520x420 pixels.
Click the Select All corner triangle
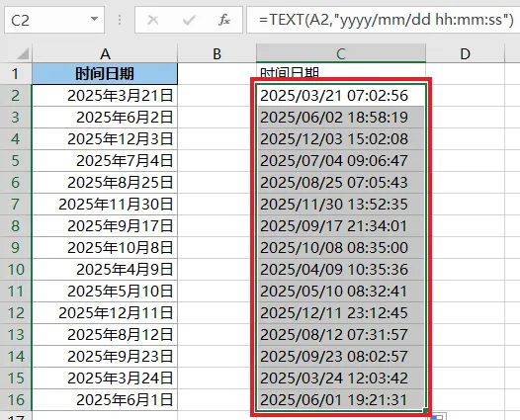pyautogui.click(x=22, y=53)
